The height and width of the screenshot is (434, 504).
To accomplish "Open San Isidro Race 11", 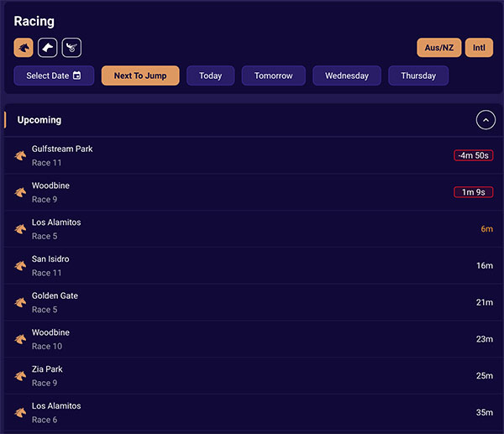I will point(254,265).
